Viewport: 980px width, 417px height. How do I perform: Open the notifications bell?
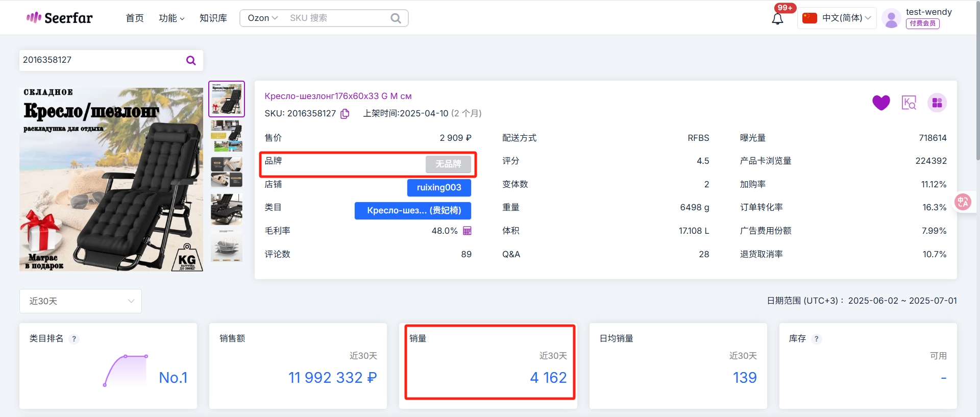pos(777,19)
